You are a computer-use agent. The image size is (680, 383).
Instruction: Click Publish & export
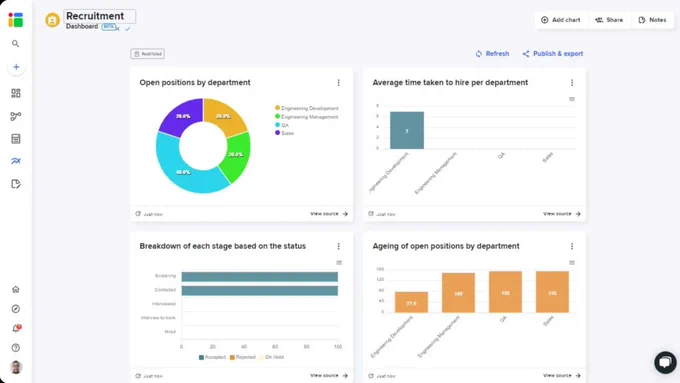click(553, 54)
